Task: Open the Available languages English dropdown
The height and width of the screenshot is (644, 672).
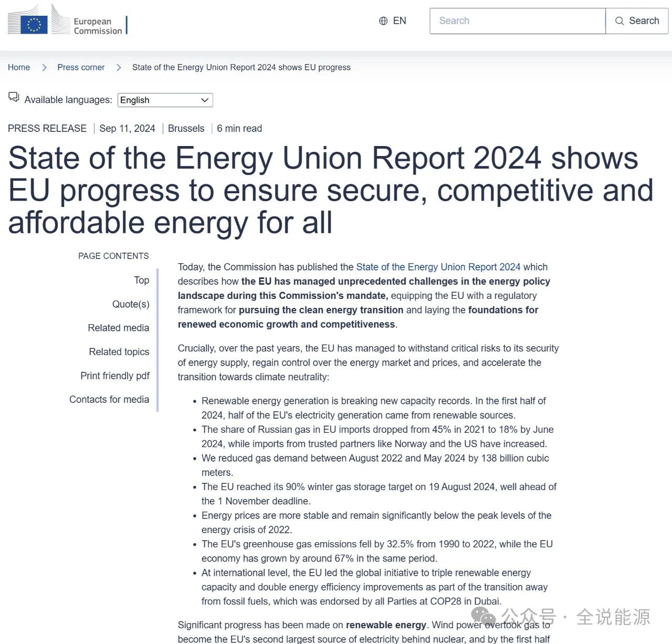Action: tap(165, 100)
